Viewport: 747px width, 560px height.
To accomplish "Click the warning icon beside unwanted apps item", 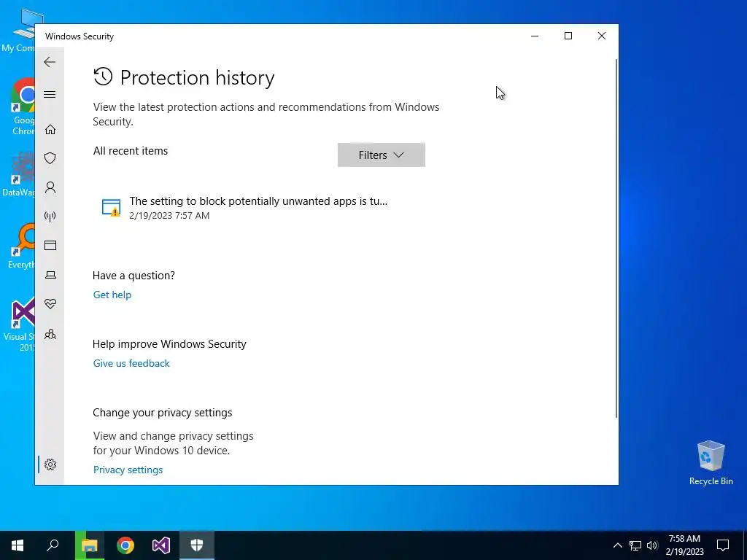I will pos(112,208).
